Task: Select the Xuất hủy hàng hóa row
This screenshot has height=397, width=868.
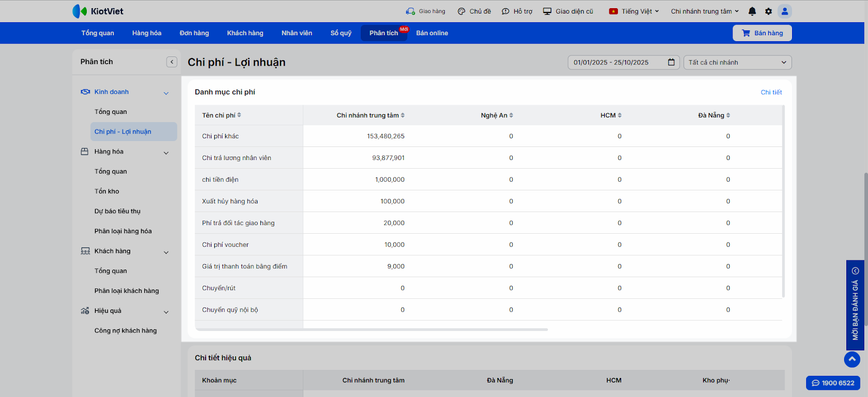Action: pyautogui.click(x=230, y=201)
